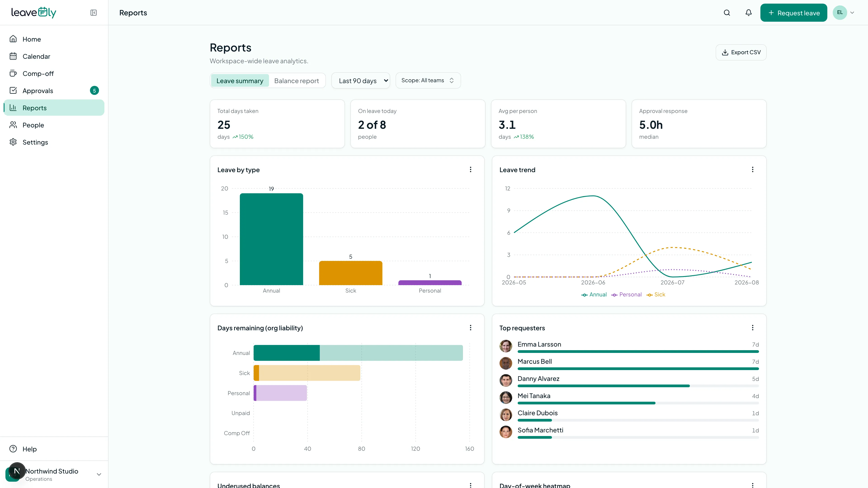Click the Export CSV button
The image size is (868, 488).
[x=741, y=53]
